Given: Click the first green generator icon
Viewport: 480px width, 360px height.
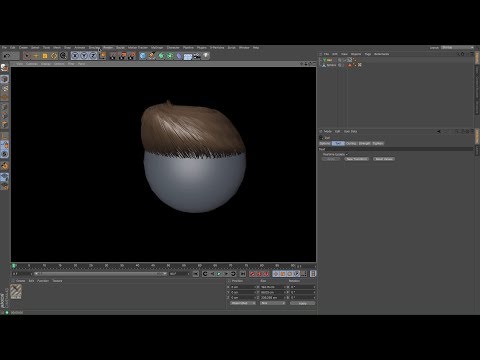Looking at the screenshot, I should [x=161, y=56].
